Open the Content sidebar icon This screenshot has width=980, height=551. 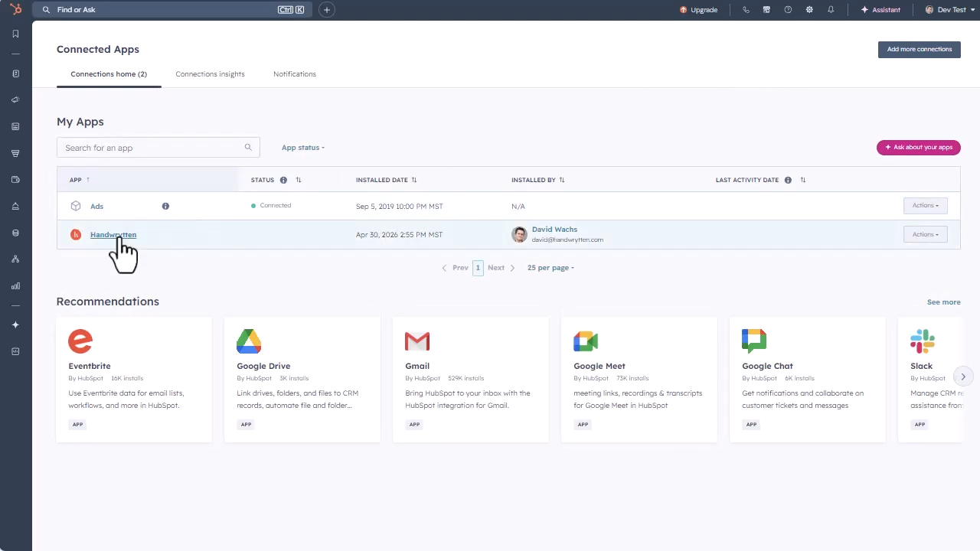coord(15,126)
